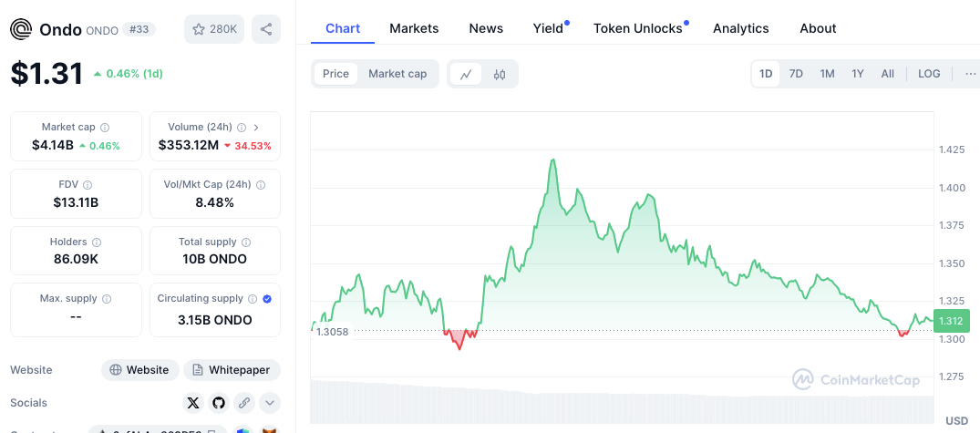This screenshot has height=433, width=980.
Task: Show Market cap info tooltip icon
Action: (x=105, y=128)
